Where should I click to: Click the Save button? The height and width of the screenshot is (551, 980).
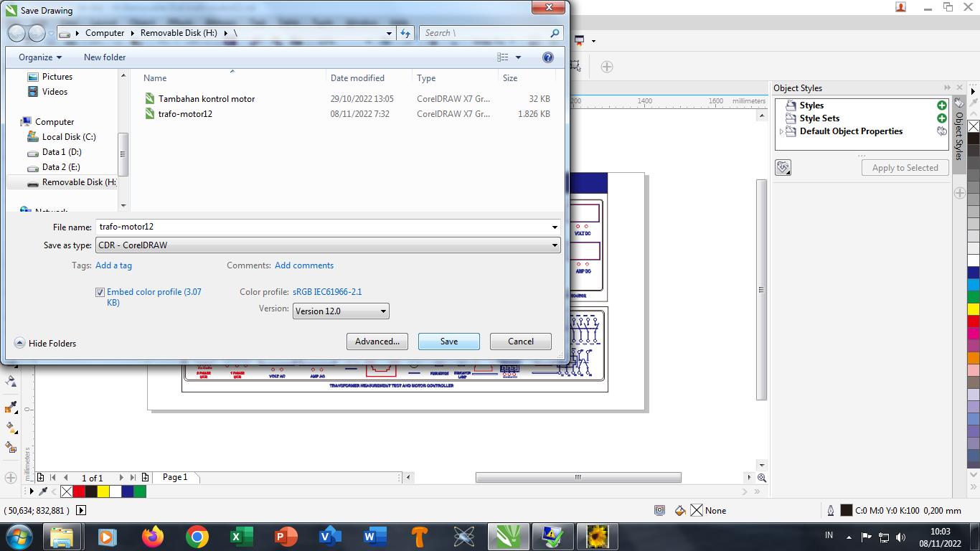pos(448,342)
